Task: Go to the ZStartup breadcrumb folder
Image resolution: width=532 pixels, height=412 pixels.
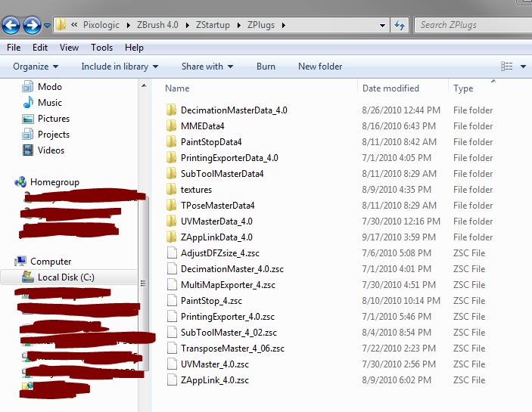Action: pos(213,25)
